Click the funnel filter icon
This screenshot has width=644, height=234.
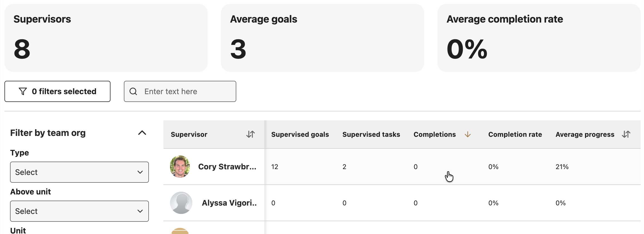pyautogui.click(x=23, y=91)
